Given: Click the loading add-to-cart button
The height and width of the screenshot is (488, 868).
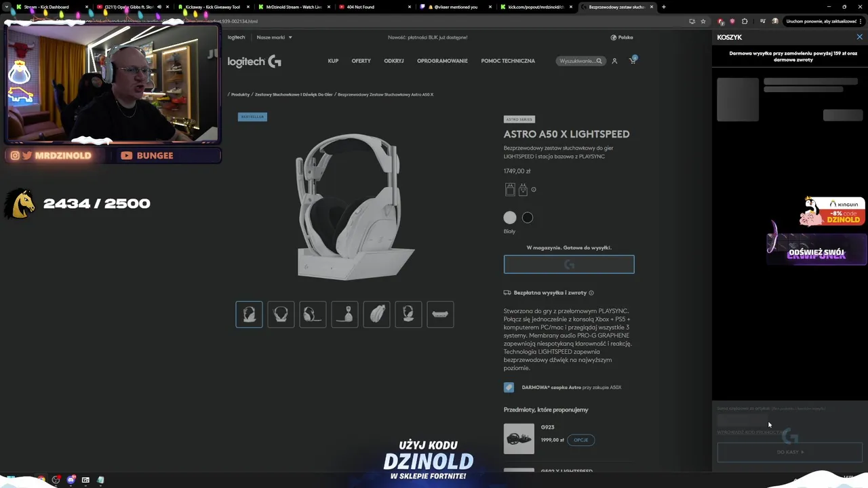Looking at the screenshot, I should pyautogui.click(x=569, y=264).
